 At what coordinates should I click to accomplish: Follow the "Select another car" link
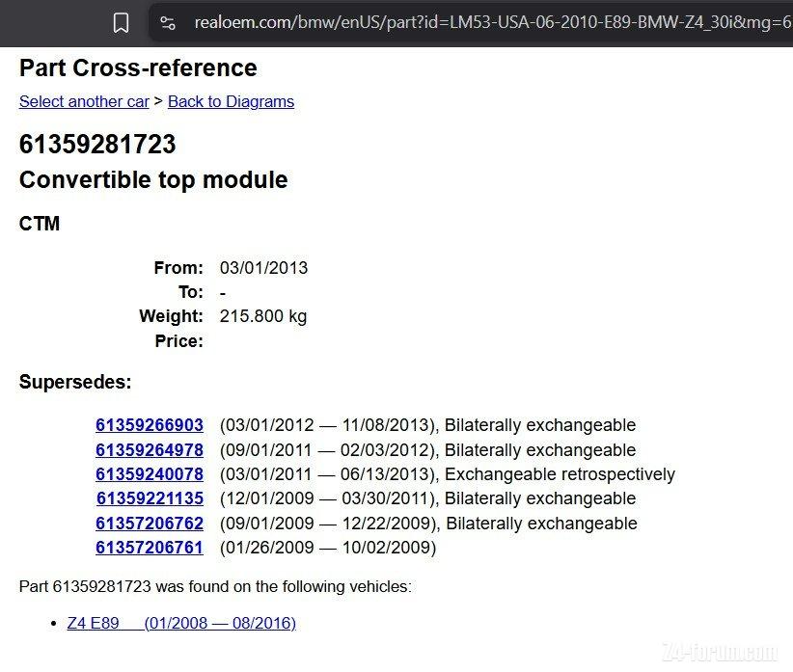pos(84,101)
